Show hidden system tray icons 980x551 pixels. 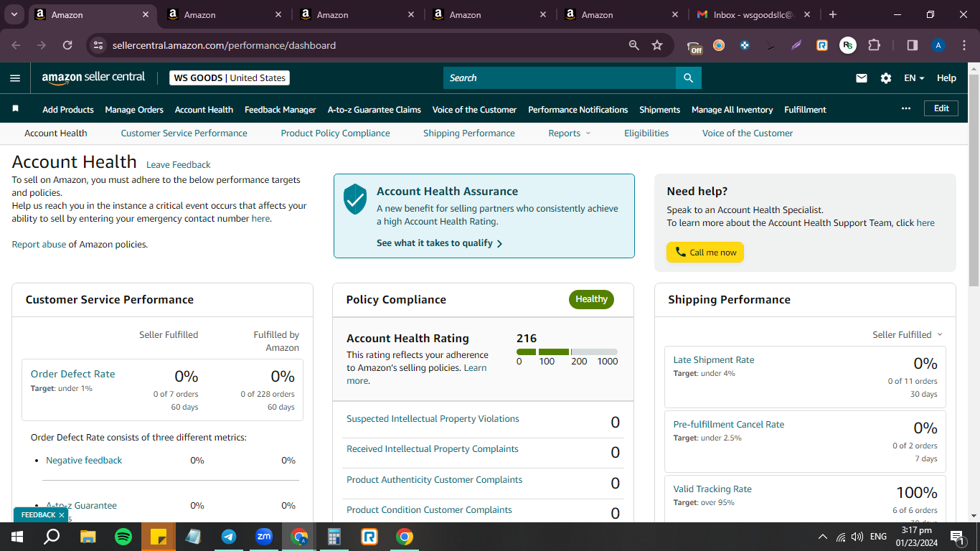[822, 537]
